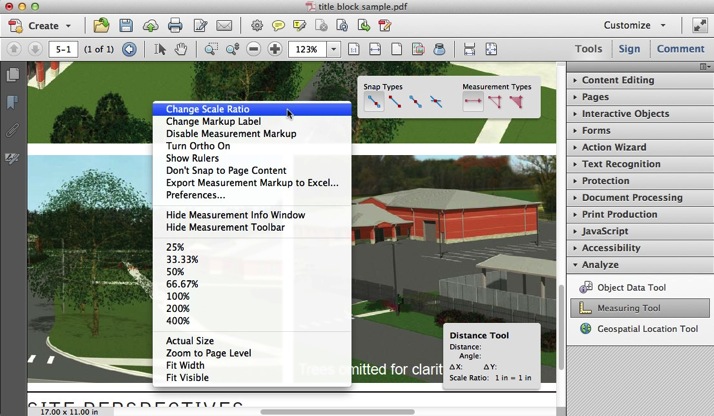The height and width of the screenshot is (416, 714).
Task: Switch to the Comment pane
Action: pos(680,48)
